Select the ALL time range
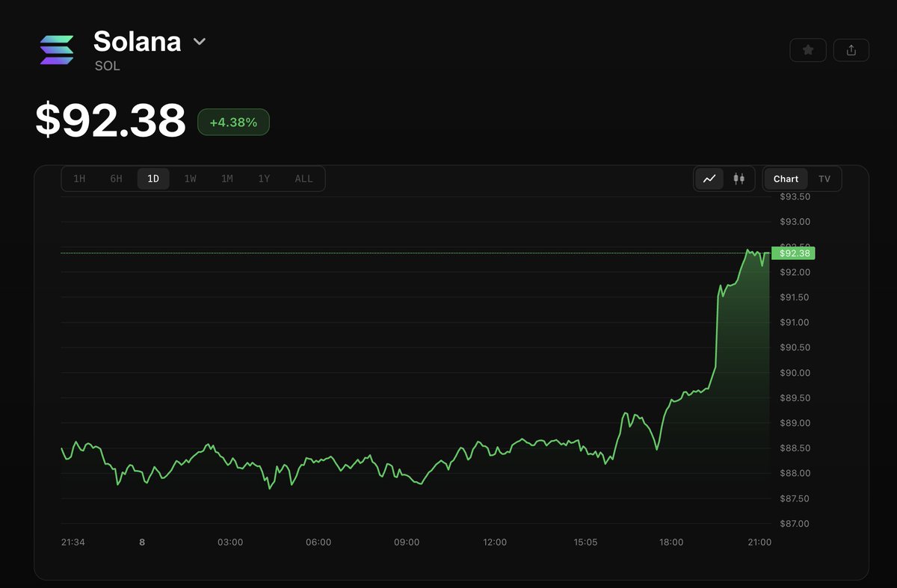The height and width of the screenshot is (588, 897). (x=303, y=179)
